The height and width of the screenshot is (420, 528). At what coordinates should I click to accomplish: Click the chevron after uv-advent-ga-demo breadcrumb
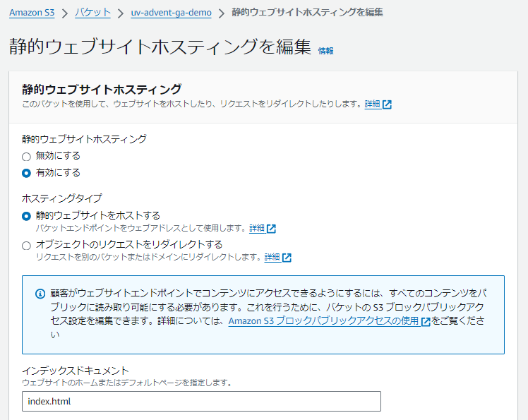[x=221, y=13]
